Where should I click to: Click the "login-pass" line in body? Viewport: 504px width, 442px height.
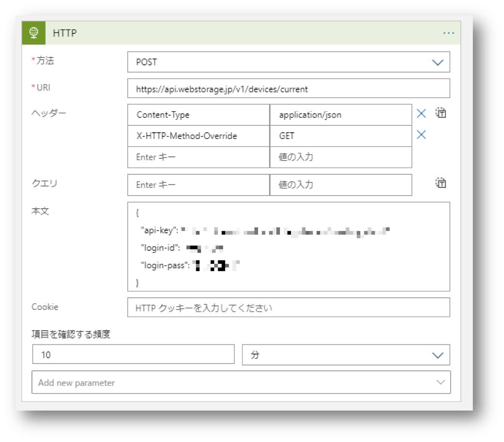click(190, 265)
